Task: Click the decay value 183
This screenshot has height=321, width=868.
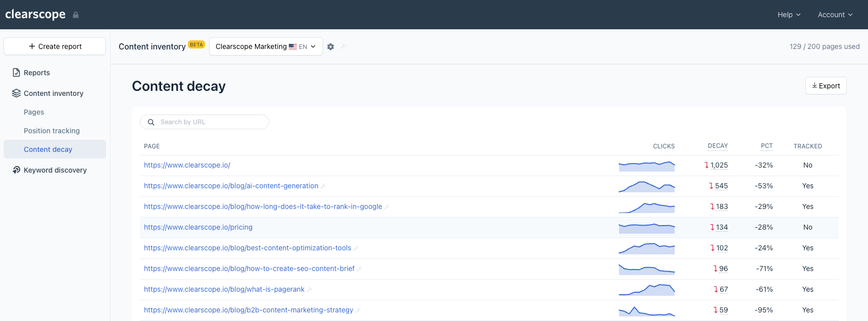Action: point(722,206)
